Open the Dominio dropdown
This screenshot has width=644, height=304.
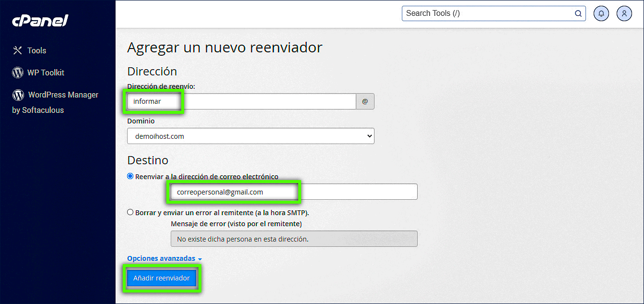[x=250, y=136]
